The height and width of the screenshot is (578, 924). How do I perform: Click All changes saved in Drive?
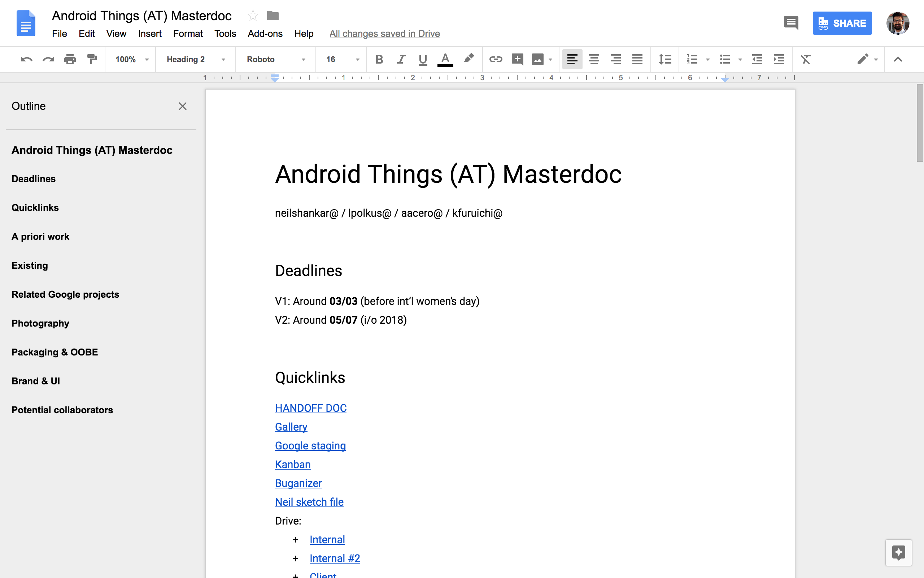click(x=384, y=34)
